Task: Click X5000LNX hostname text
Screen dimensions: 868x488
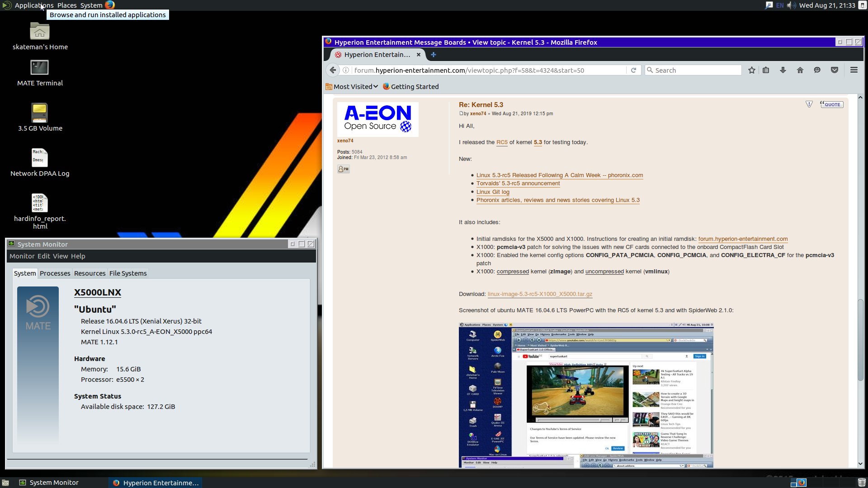Action: click(x=98, y=292)
